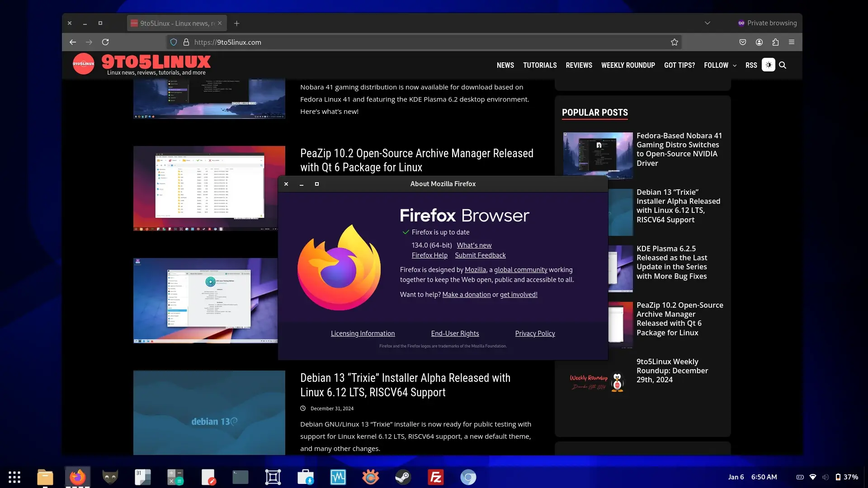The height and width of the screenshot is (488, 868).
Task: Open the tracking protection shield icon
Action: (x=174, y=42)
